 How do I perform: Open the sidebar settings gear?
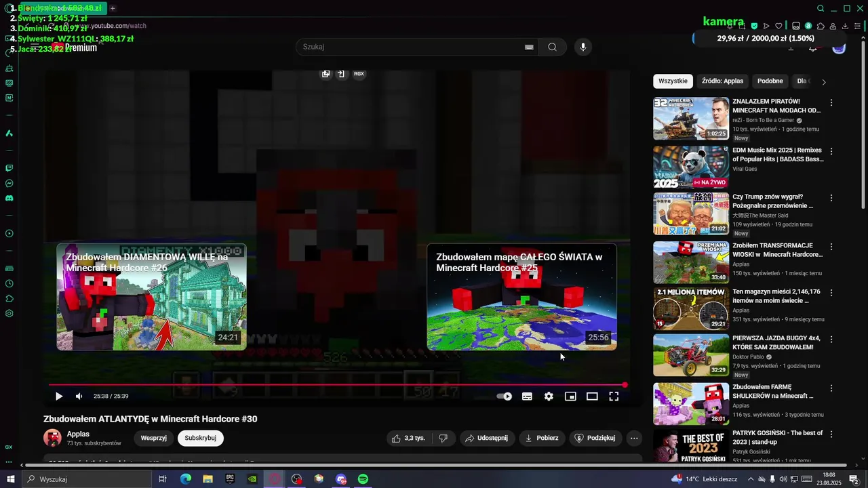tap(9, 314)
